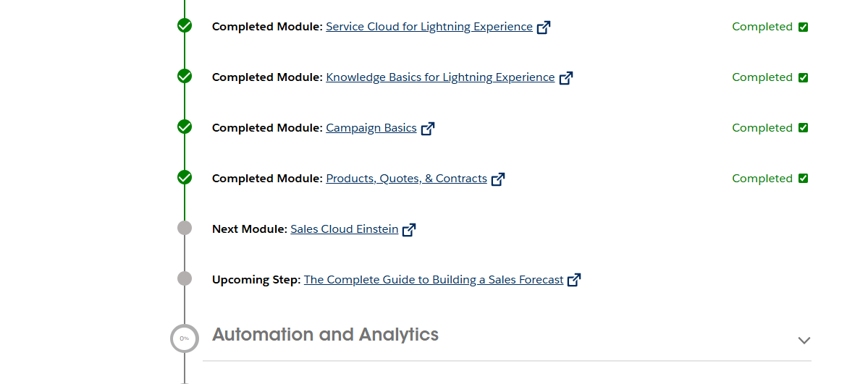
Task: Expand Automation and Analytics section chevron
Action: pos(804,340)
